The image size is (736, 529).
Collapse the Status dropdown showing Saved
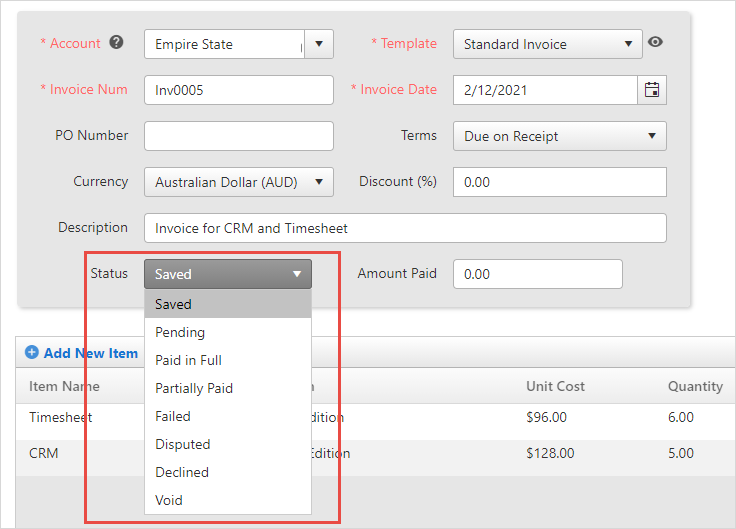coord(228,274)
